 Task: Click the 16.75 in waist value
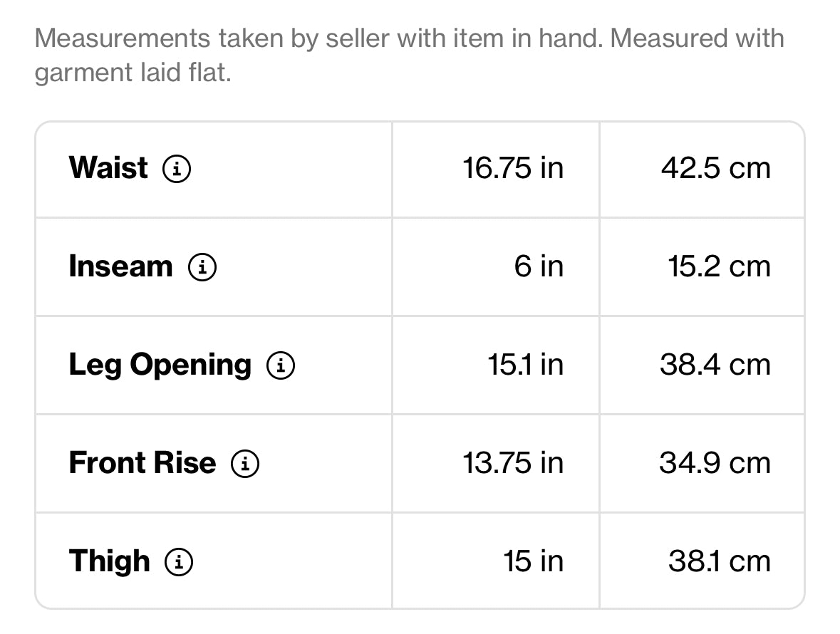513,168
